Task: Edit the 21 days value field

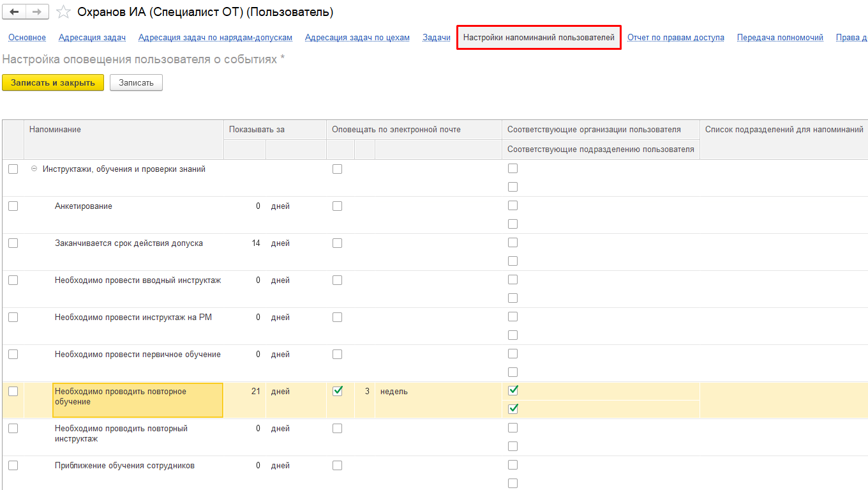Action: tap(245, 392)
